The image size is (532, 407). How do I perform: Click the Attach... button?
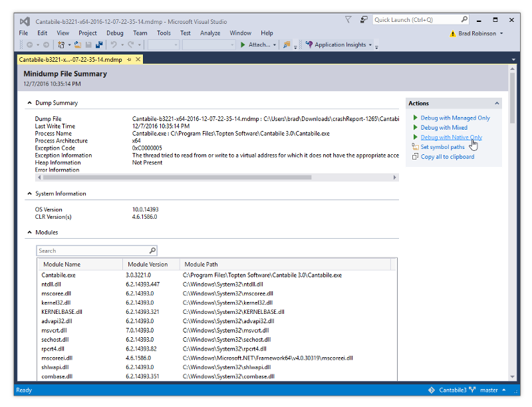tap(255, 45)
